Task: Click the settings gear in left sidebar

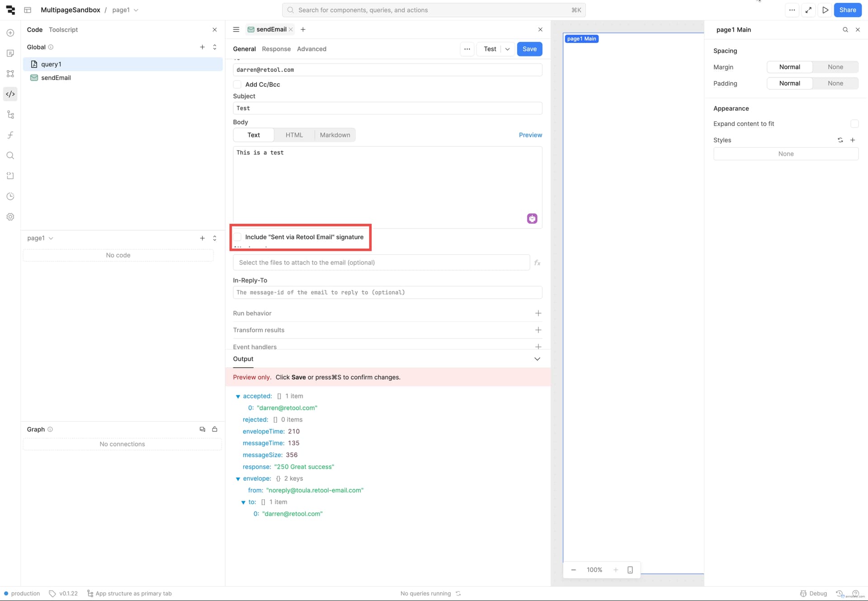Action: click(x=10, y=217)
